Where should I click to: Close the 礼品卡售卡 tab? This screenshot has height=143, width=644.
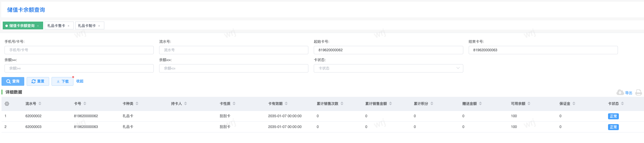(69, 26)
